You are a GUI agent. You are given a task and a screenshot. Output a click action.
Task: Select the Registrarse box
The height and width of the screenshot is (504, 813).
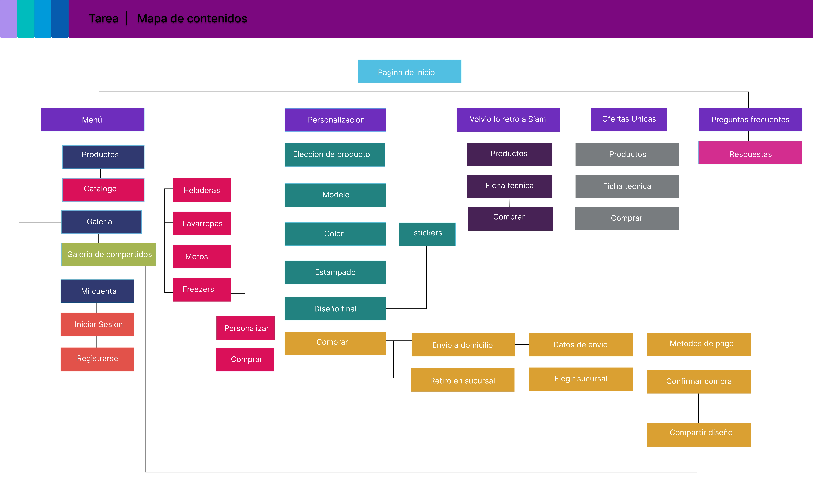(x=97, y=359)
